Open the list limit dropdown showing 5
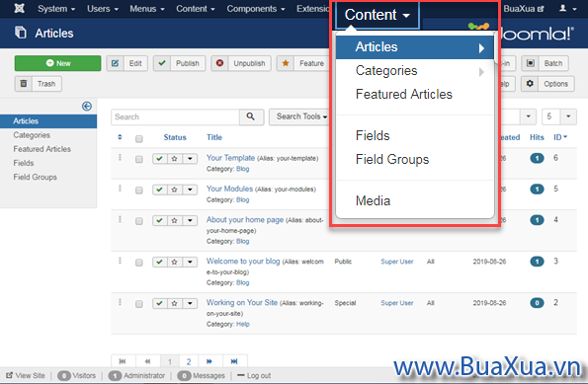The height and width of the screenshot is (384, 588). (559, 116)
